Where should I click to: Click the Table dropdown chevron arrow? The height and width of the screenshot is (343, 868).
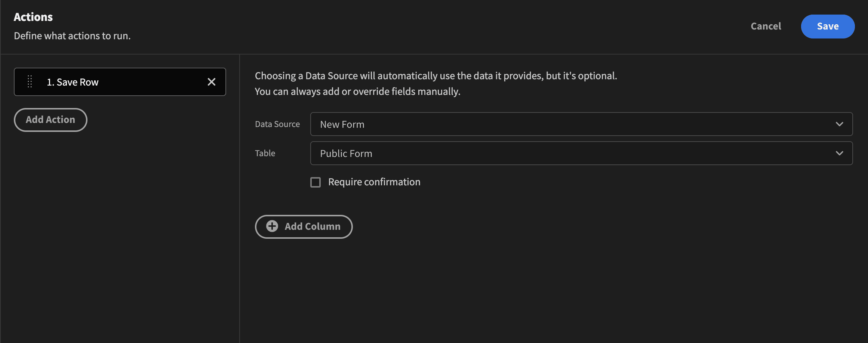click(x=840, y=153)
